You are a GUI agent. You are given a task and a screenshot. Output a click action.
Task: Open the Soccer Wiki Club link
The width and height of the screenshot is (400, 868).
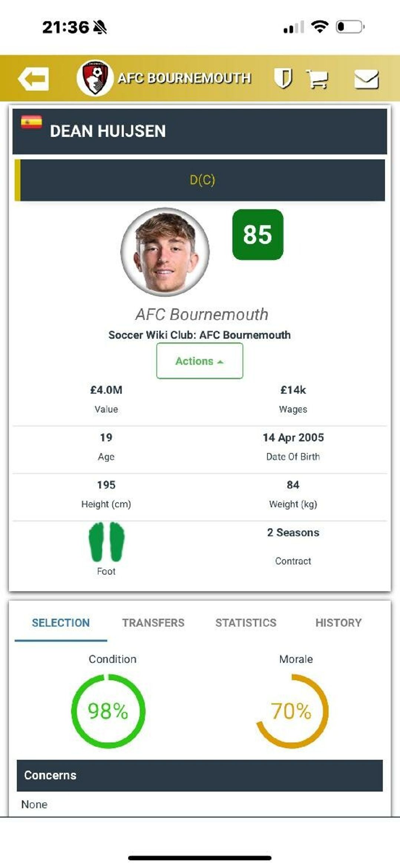[x=200, y=335]
